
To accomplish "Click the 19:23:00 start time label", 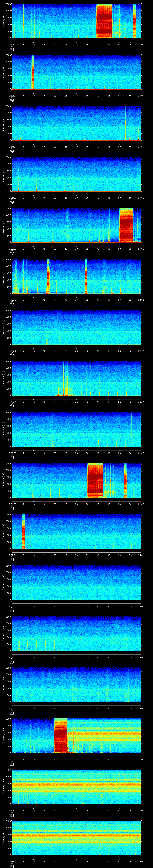I will pyautogui.click(x=12, y=96).
